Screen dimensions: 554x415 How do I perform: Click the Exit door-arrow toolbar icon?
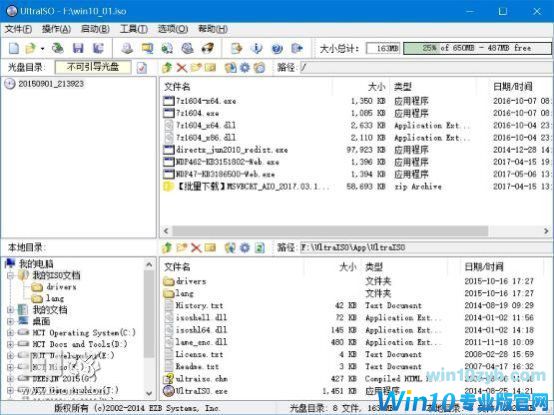coord(297,48)
